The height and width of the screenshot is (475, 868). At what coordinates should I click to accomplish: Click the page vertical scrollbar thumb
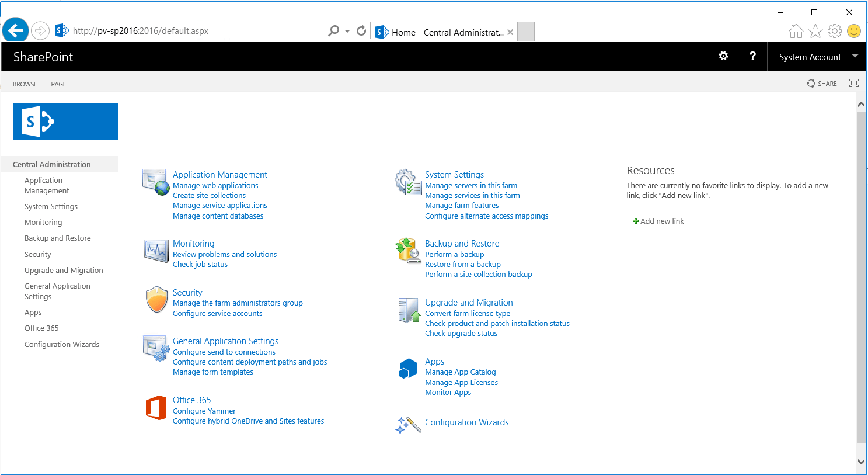point(861,277)
